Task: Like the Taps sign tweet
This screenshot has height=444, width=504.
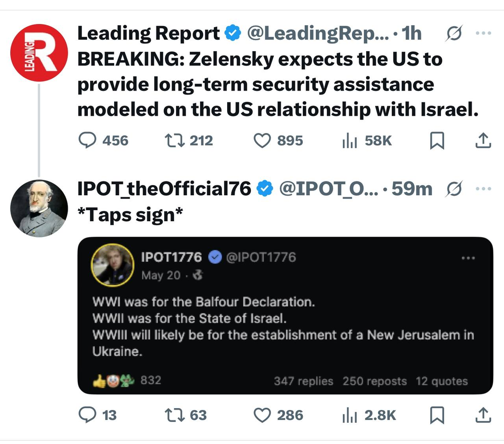Action: (x=262, y=415)
